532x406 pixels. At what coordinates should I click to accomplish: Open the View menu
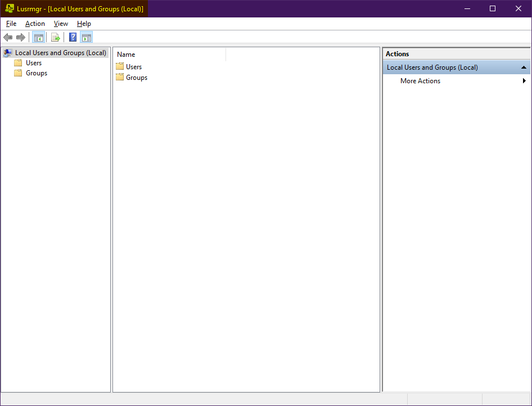pos(61,24)
